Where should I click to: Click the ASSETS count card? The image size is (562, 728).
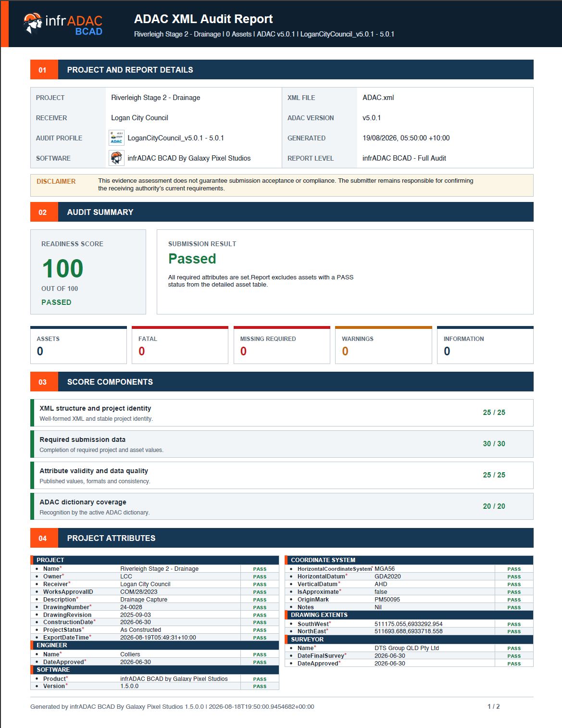point(78,345)
